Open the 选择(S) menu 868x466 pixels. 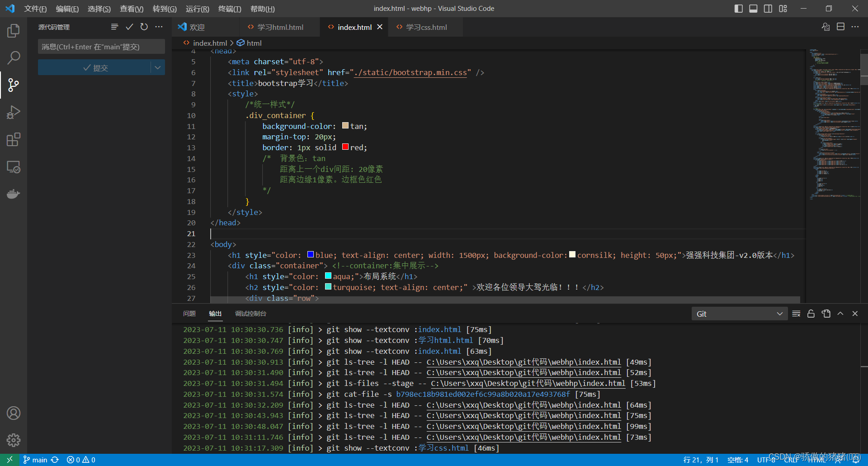[x=99, y=9]
